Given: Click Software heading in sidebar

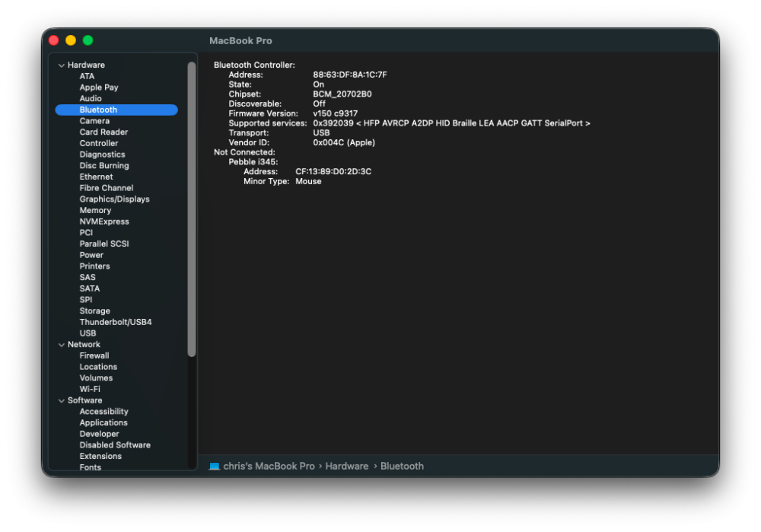Looking at the screenshot, I should coord(85,400).
